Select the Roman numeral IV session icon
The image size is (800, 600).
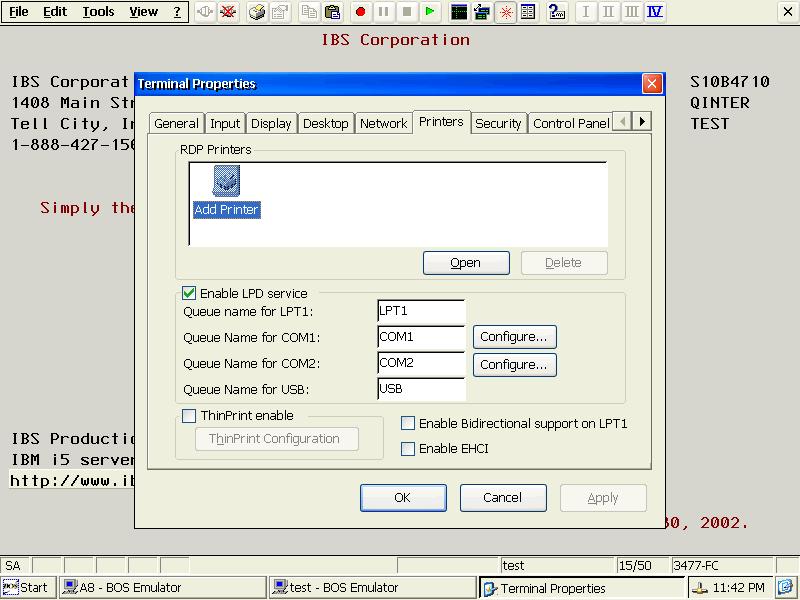(x=655, y=12)
